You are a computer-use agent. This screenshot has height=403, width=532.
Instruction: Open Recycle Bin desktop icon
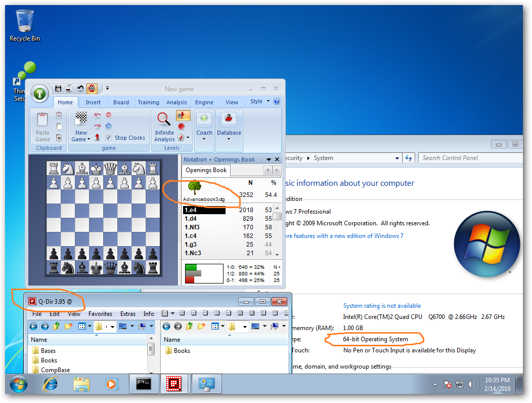coord(24,26)
